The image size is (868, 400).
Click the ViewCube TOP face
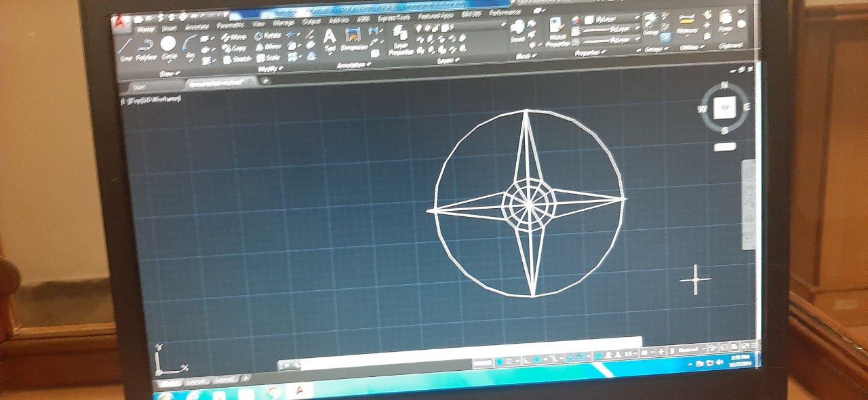tap(726, 108)
